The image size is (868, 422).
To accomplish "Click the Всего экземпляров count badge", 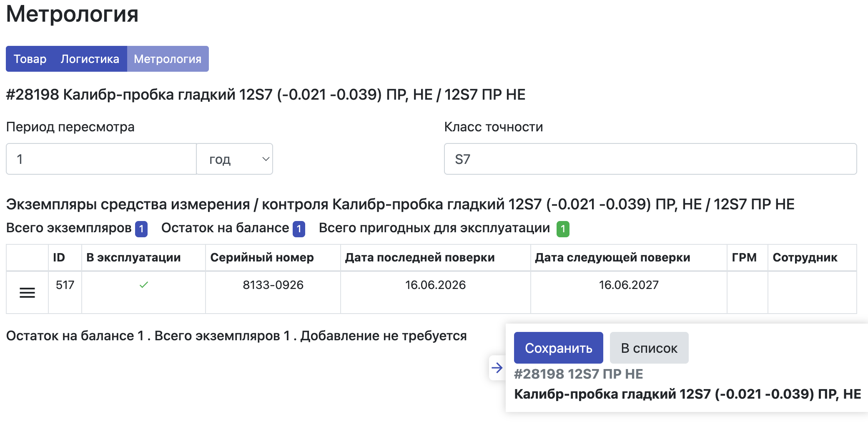I will pyautogui.click(x=141, y=229).
